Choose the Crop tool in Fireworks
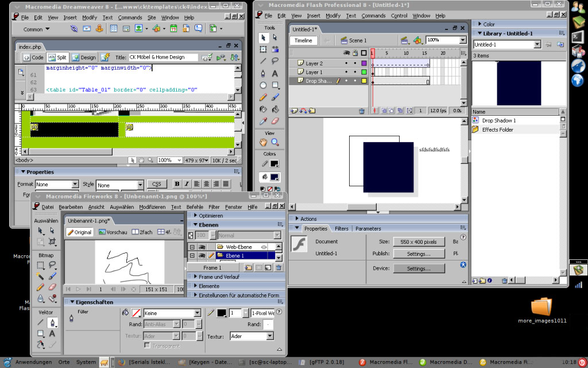This screenshot has width=588, height=368. (52, 241)
